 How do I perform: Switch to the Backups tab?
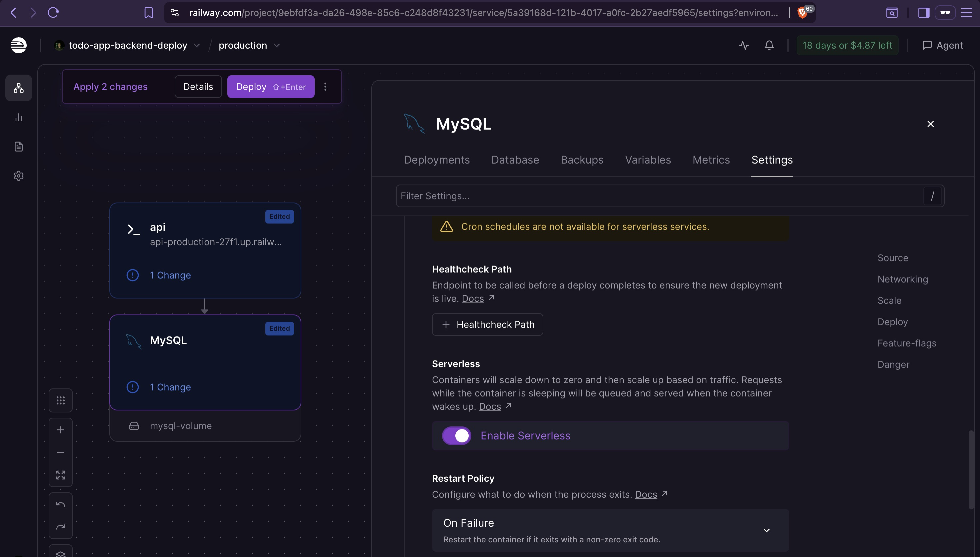[x=582, y=160]
